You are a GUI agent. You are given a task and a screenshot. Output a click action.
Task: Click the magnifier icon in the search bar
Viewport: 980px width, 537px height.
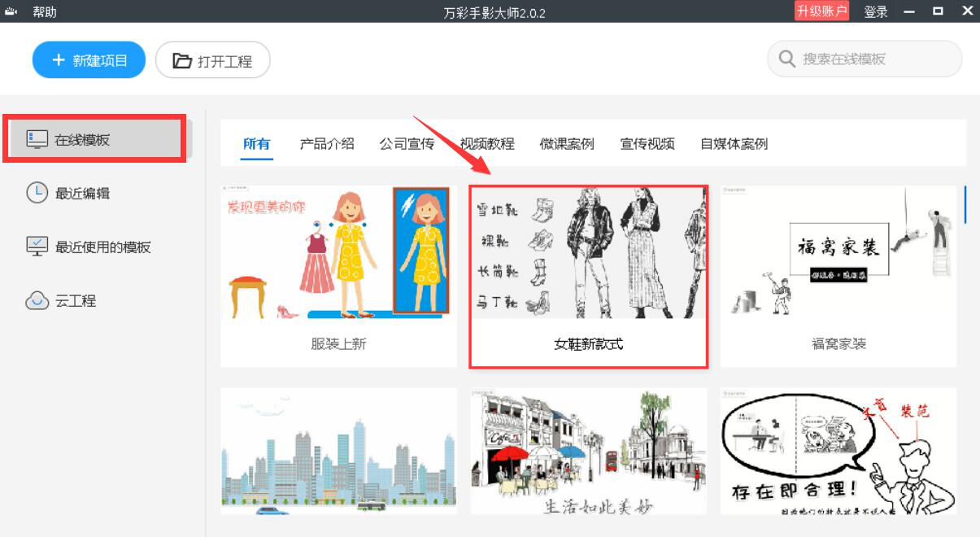tap(786, 59)
